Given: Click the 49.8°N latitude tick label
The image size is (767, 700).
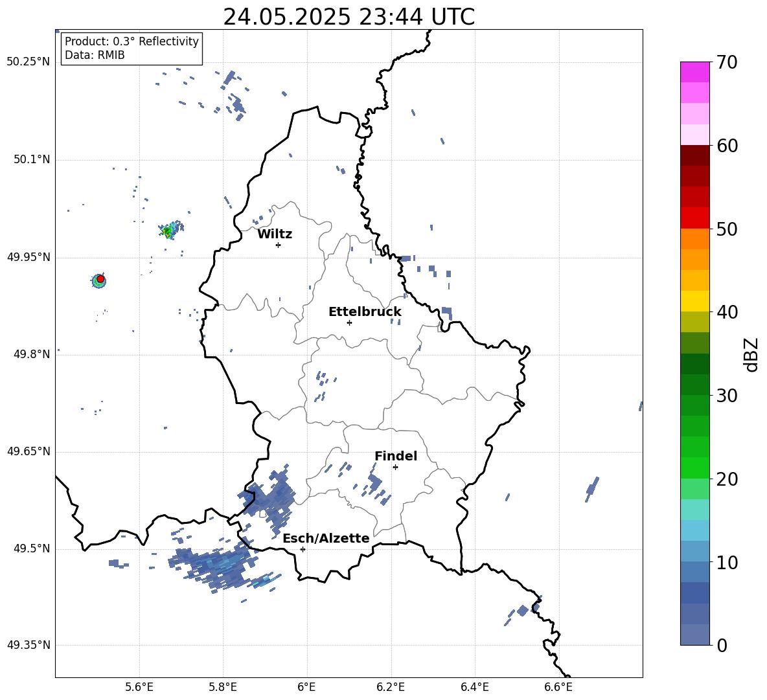Looking at the screenshot, I should (31, 354).
